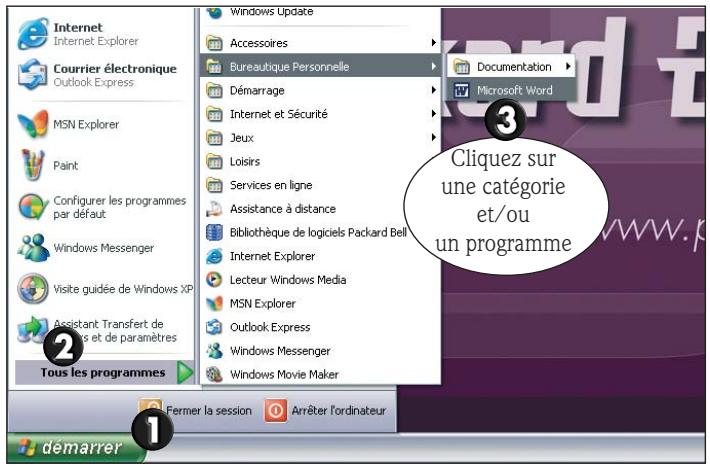Click the Assistant Transfert icon

(x=32, y=330)
